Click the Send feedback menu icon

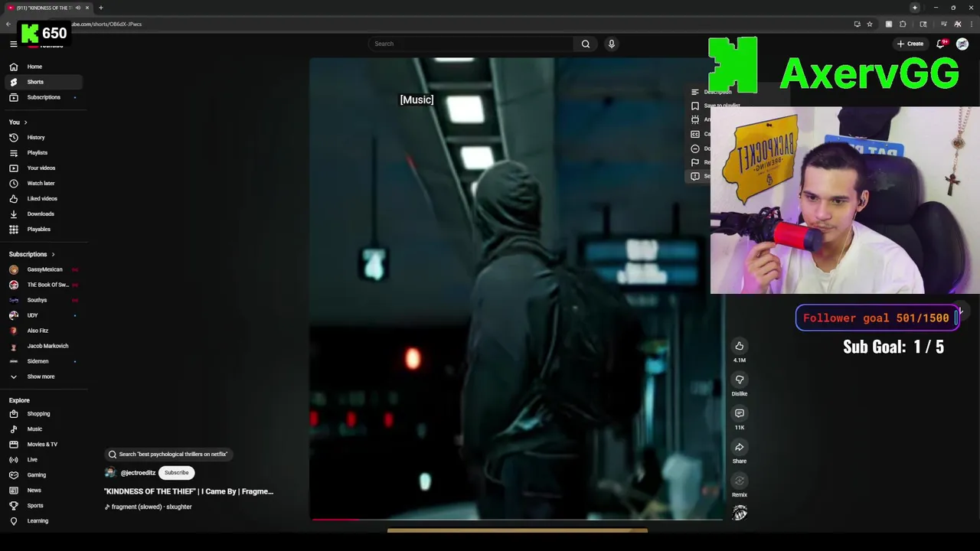pos(695,176)
